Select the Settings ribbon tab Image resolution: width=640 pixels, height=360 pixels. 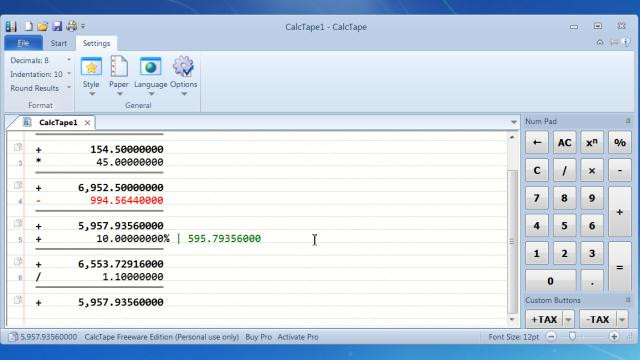tap(96, 43)
